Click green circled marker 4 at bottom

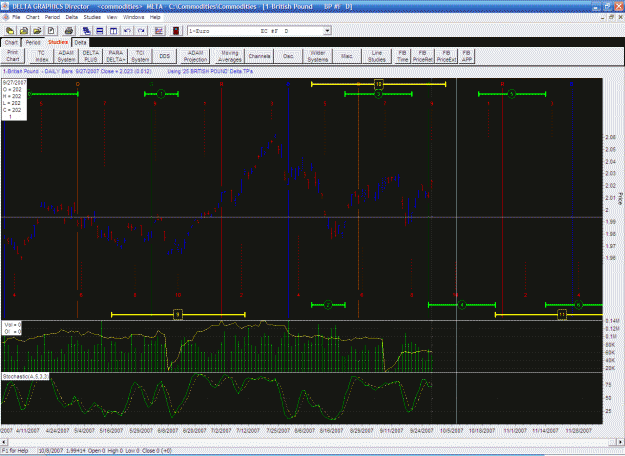[x=462, y=305]
